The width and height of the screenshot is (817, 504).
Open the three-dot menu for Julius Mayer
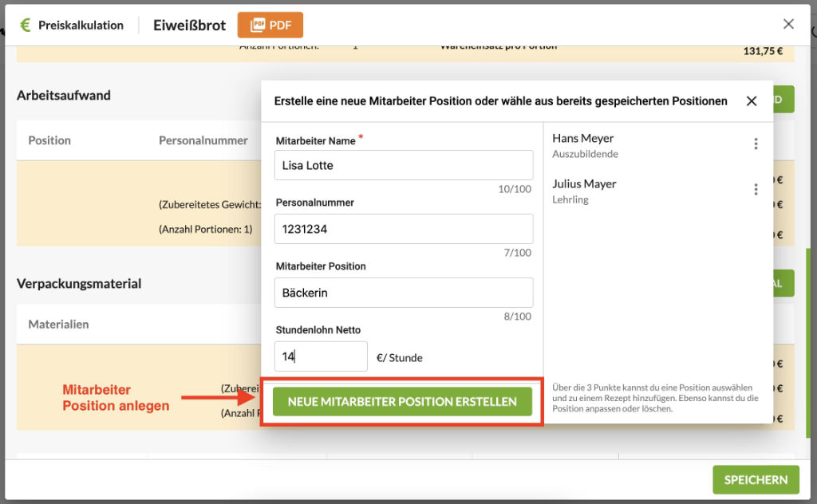coord(756,190)
